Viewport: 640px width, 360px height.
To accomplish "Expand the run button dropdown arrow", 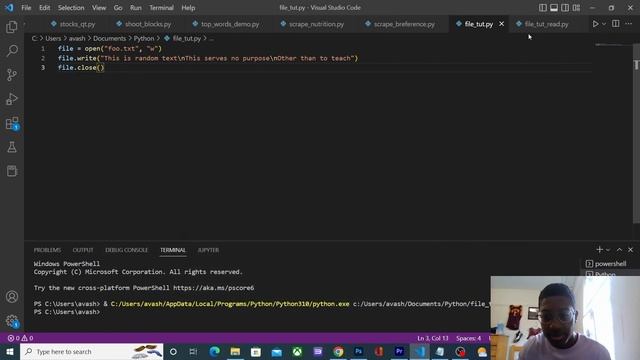I will (604, 24).
